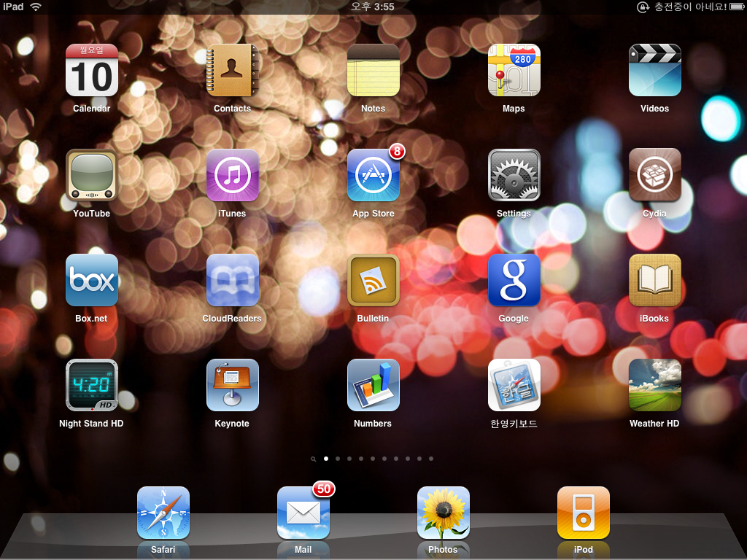Open the App Store icon

point(373,175)
